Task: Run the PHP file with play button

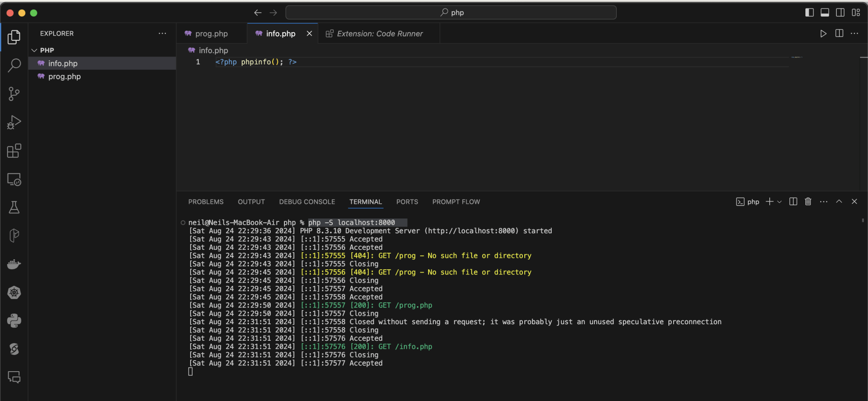Action: pos(823,34)
